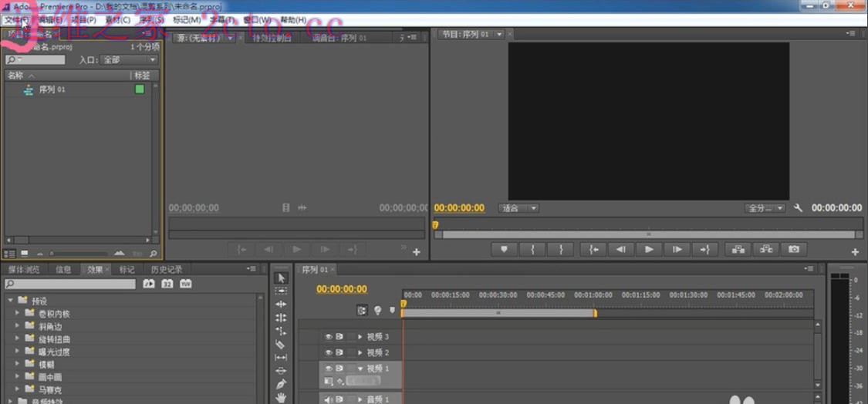Switch to the 历史记录 tab
The image size is (868, 404).
pyautogui.click(x=167, y=270)
